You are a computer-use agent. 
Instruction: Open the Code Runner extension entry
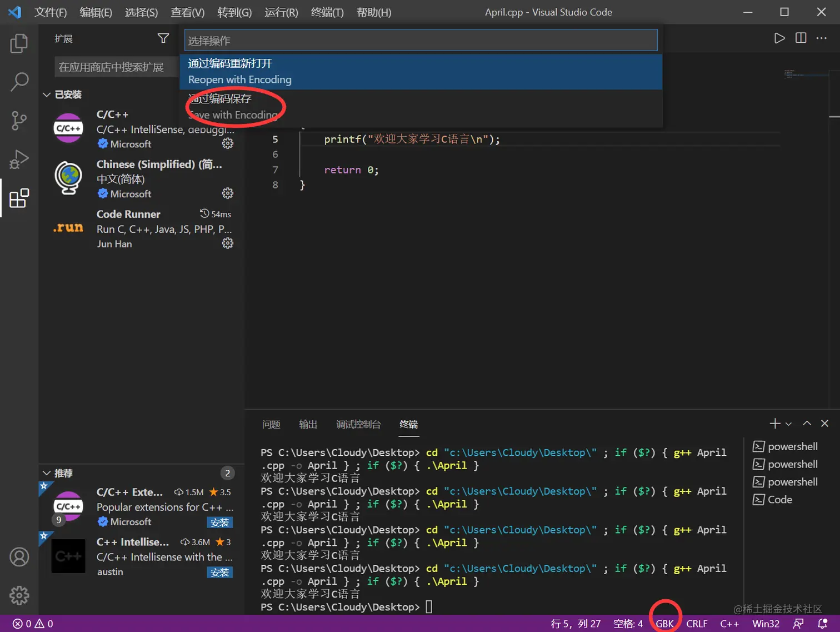(142, 228)
